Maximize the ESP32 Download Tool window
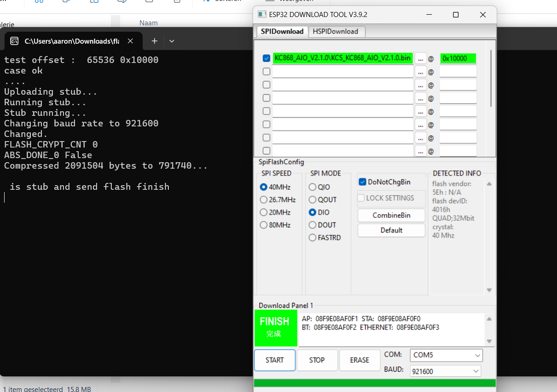The image size is (557, 392). (x=455, y=15)
